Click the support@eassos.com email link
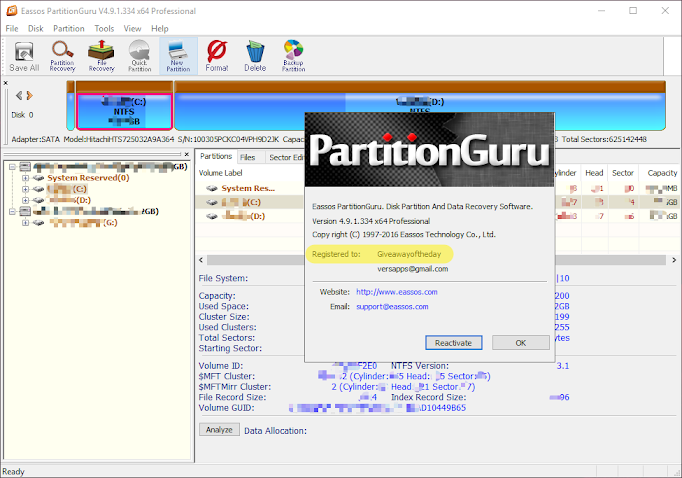Screen dimensions: 682x478 coord(392,307)
